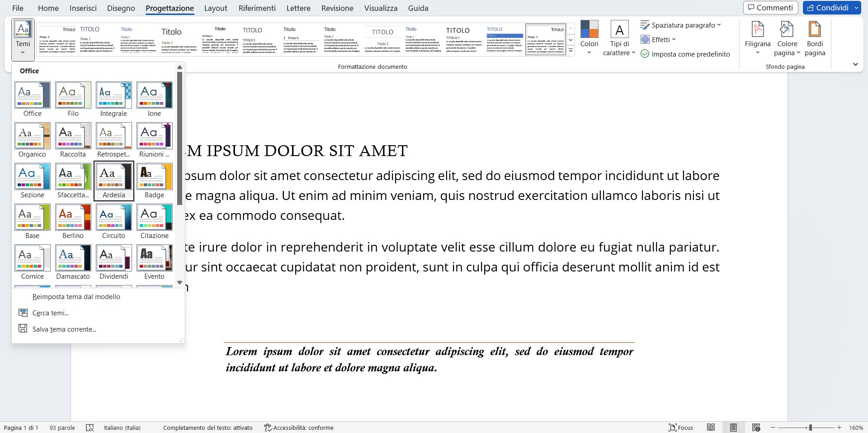Click the Cerca temi icon
The height and width of the screenshot is (433, 868).
pos(23,312)
